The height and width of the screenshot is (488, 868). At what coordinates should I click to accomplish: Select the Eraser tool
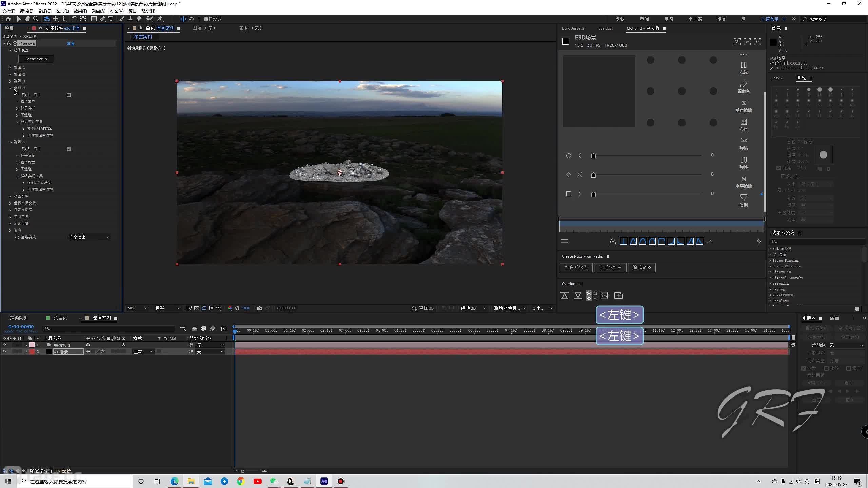coord(139,19)
